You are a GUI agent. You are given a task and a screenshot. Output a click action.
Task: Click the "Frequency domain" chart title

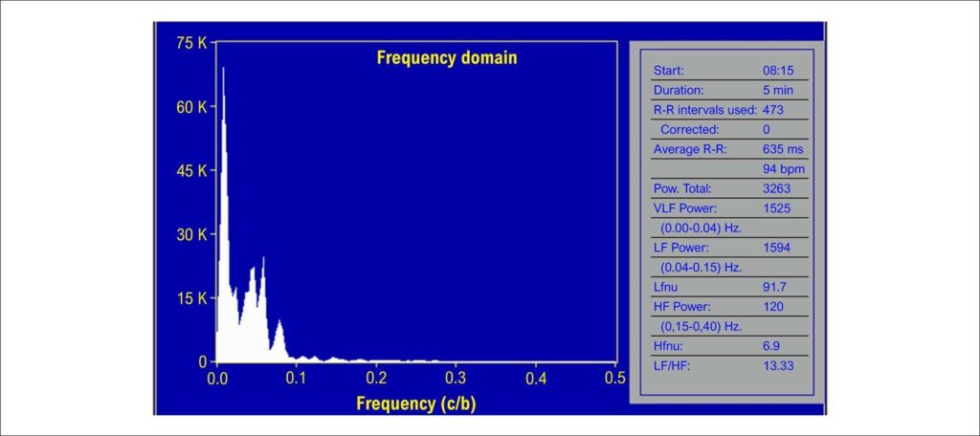pos(446,58)
